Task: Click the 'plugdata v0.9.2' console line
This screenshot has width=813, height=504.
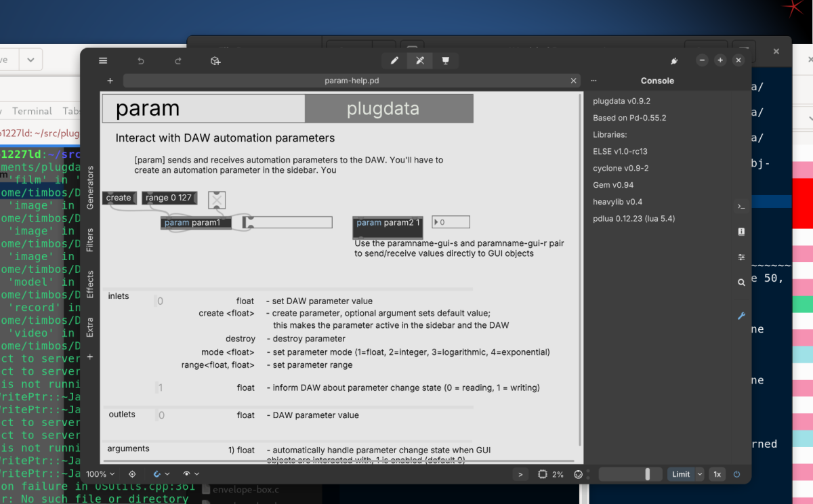Action: pyautogui.click(x=621, y=101)
